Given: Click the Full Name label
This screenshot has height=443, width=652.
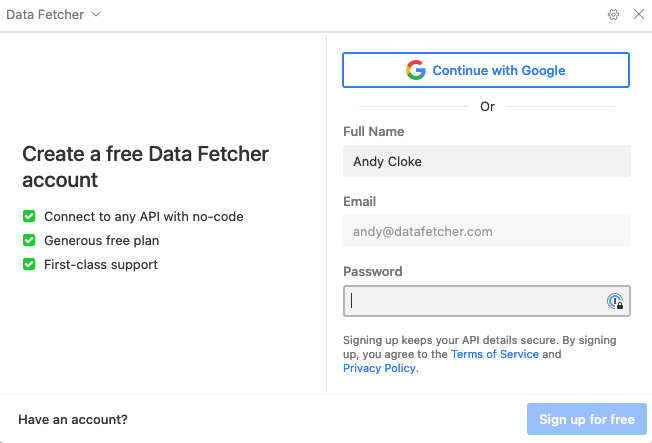Looking at the screenshot, I should [373, 131].
